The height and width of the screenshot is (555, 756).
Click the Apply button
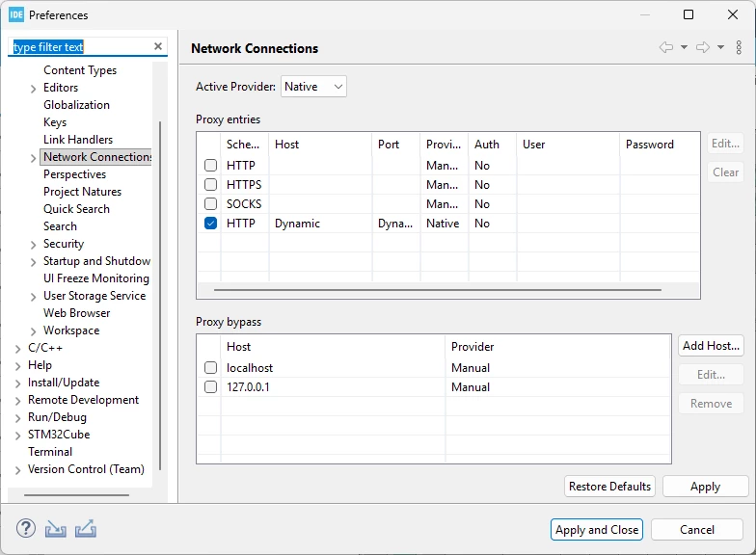[705, 487]
